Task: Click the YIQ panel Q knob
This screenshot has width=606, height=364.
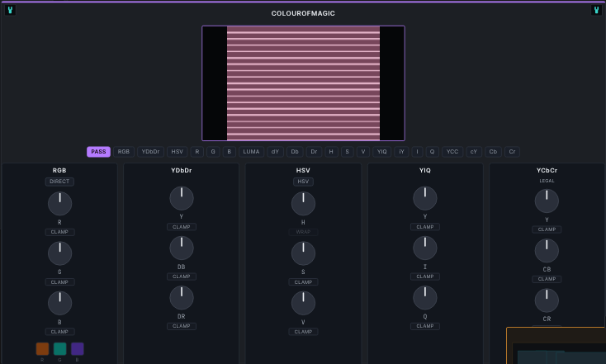Action: point(425,297)
